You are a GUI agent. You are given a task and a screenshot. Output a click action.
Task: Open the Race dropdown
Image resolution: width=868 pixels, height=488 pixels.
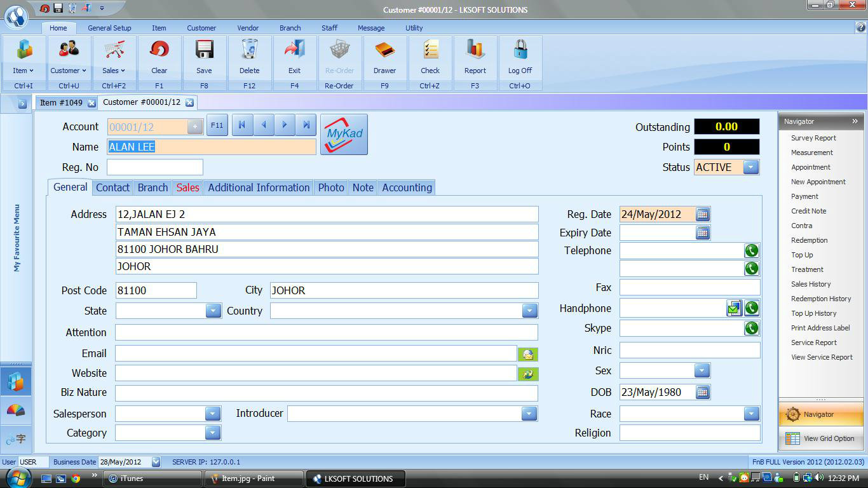tap(752, 414)
